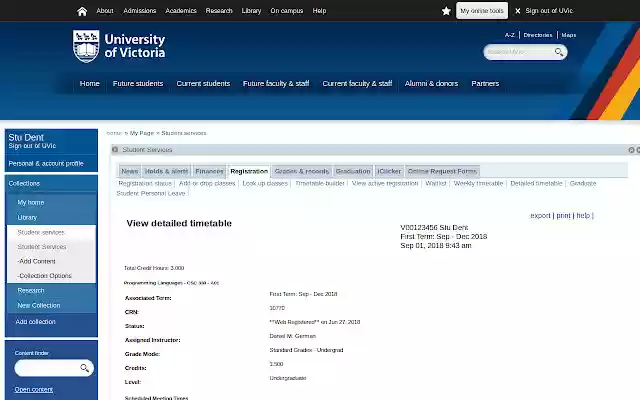Click the University of Victoria crest logo

point(86,46)
